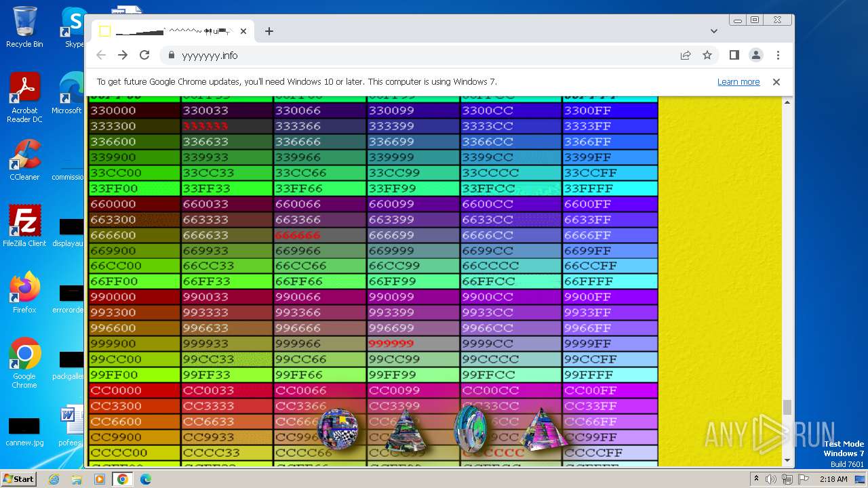Open Windows Media Player taskbar icon
Viewport: 868px width, 488px height.
click(x=100, y=479)
